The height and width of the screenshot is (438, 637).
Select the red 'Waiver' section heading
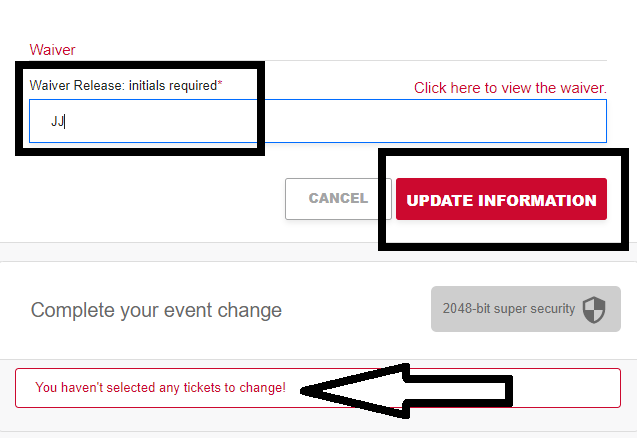pos(52,49)
